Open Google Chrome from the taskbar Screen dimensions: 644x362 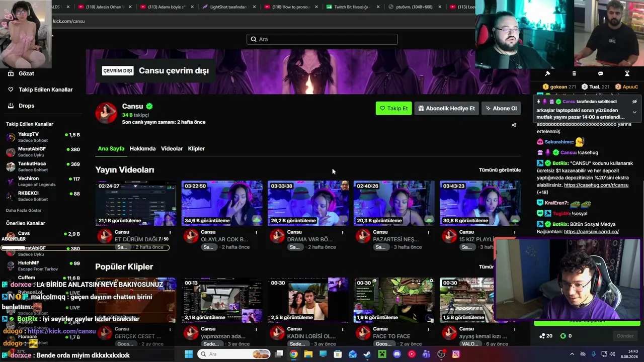(x=293, y=354)
